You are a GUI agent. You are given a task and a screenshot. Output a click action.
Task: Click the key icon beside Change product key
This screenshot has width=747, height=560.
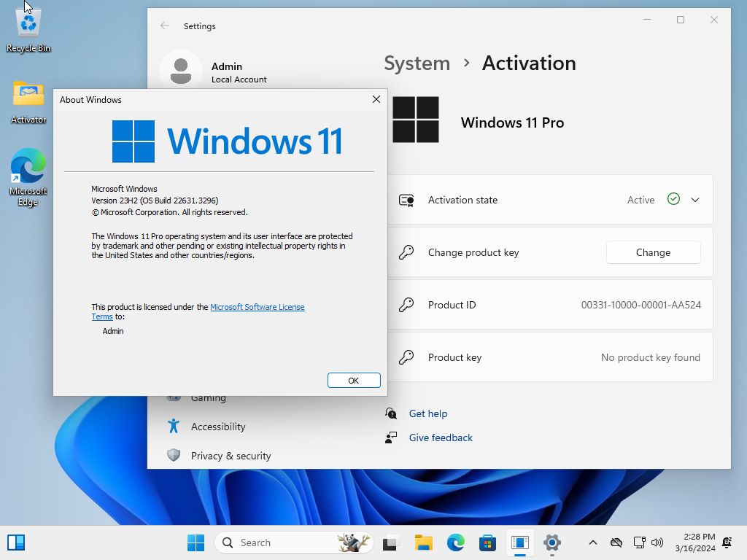(x=406, y=252)
